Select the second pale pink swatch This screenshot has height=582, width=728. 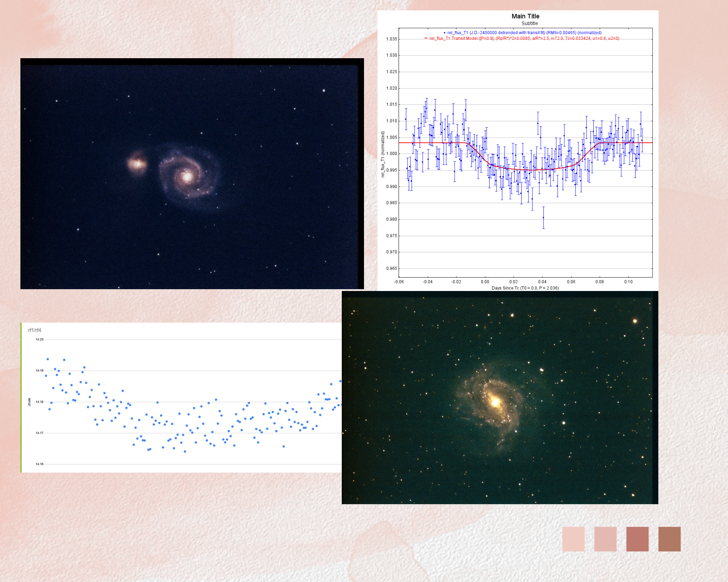tap(605, 539)
